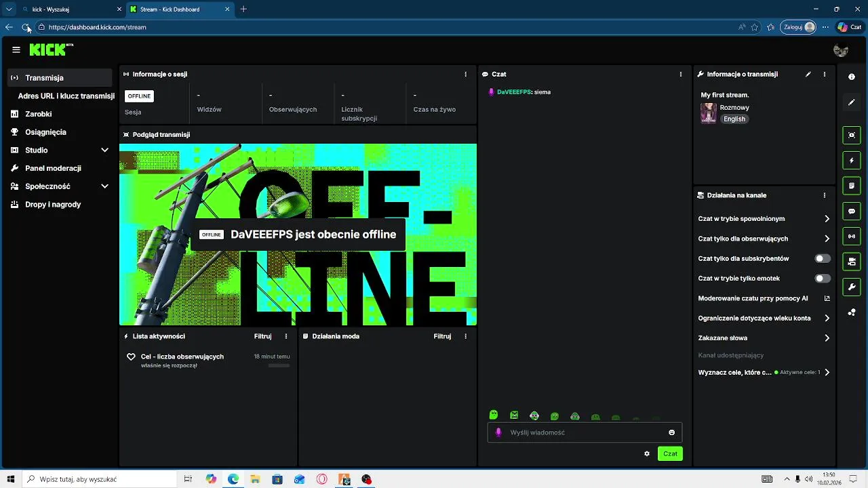Insert the second angry green emote
The height and width of the screenshot is (488, 868).
click(514, 415)
